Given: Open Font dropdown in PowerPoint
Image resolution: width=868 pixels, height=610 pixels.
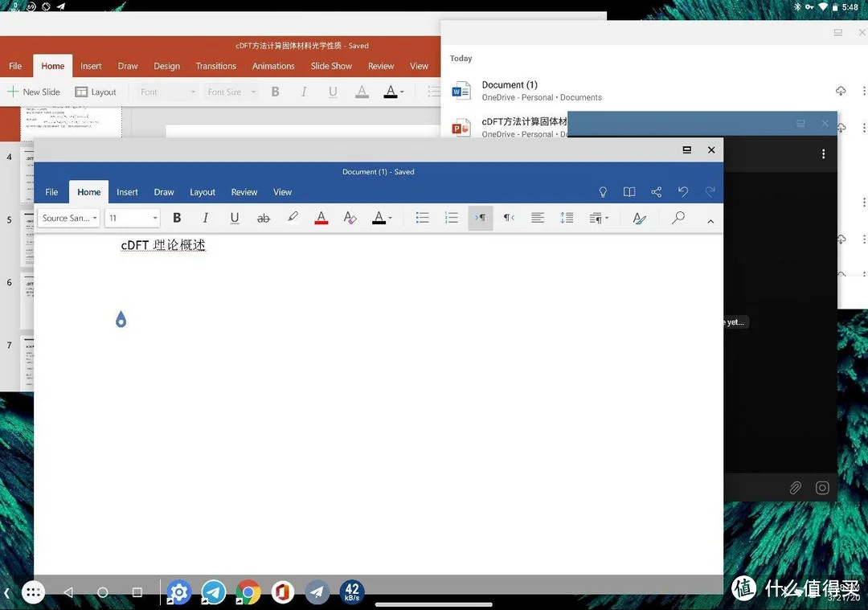Looking at the screenshot, I should [x=168, y=92].
